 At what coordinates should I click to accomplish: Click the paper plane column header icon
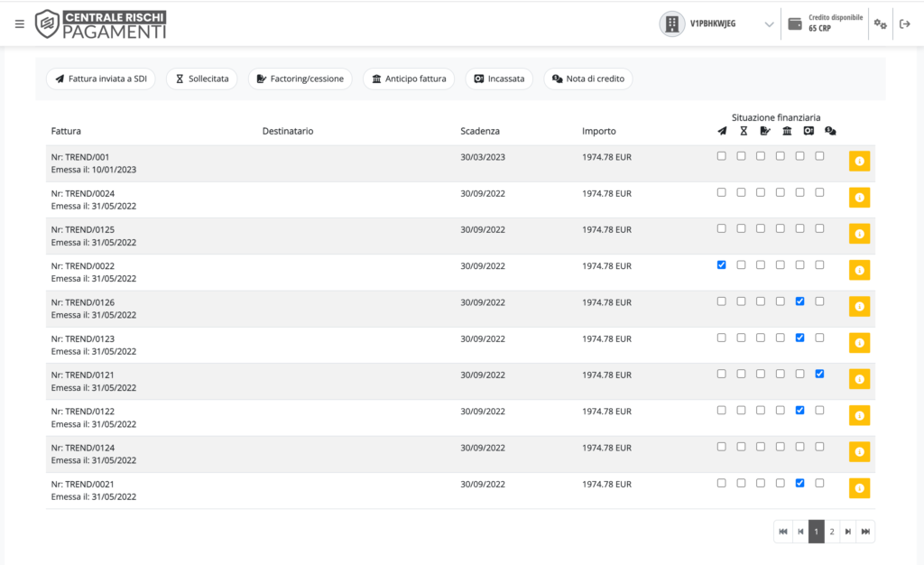[722, 131]
